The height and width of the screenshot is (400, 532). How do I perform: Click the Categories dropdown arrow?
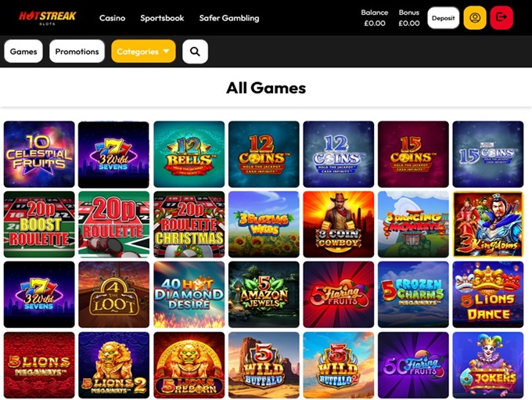166,52
